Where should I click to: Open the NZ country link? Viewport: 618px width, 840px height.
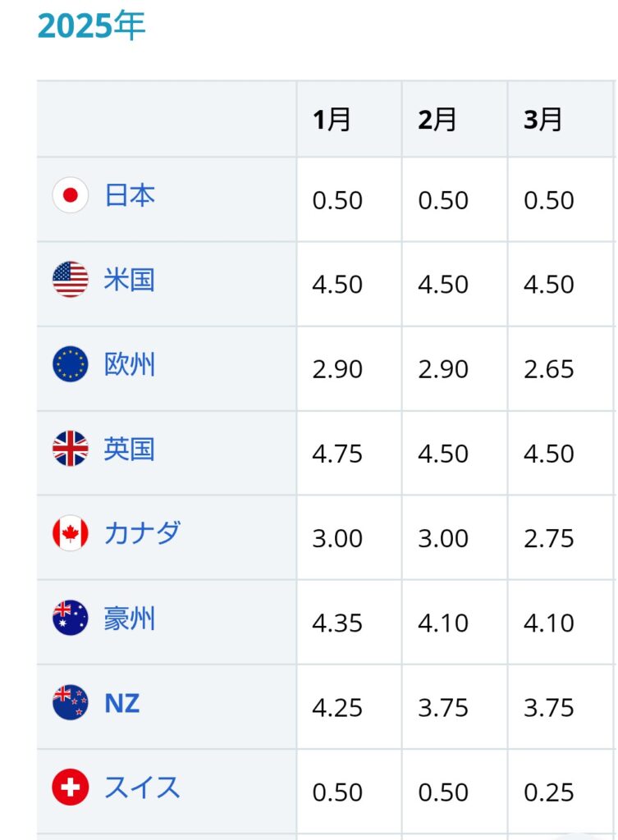click(122, 703)
